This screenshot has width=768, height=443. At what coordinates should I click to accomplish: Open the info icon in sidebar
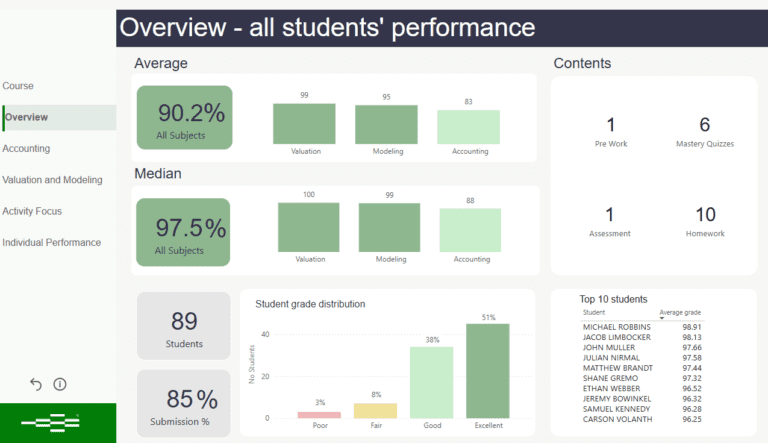59,384
